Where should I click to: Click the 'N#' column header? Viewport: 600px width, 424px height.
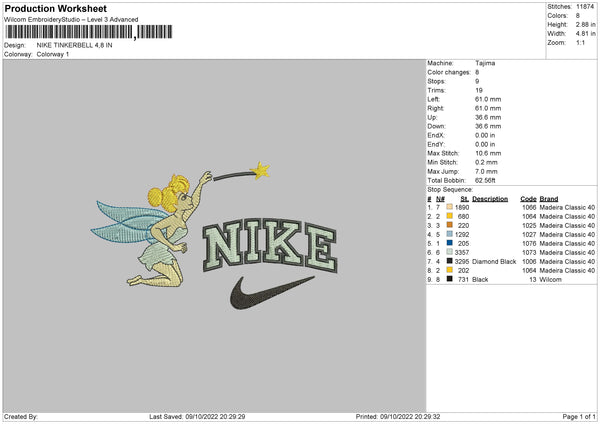pyautogui.click(x=440, y=199)
